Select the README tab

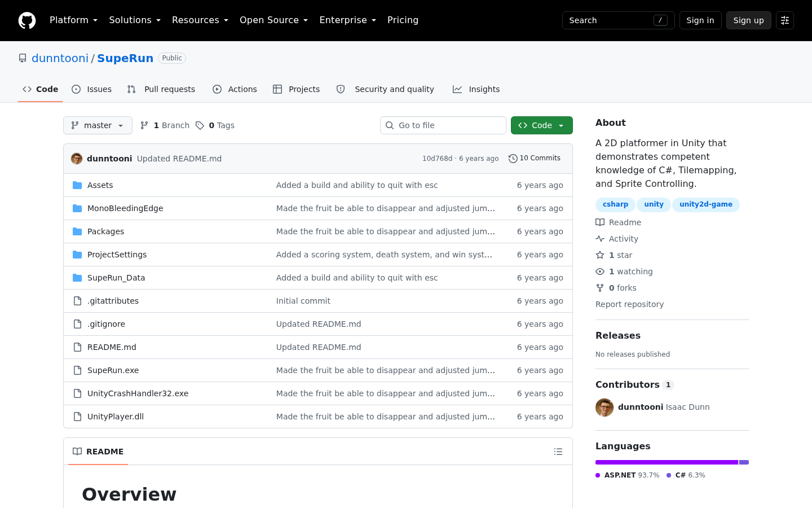tap(98, 452)
